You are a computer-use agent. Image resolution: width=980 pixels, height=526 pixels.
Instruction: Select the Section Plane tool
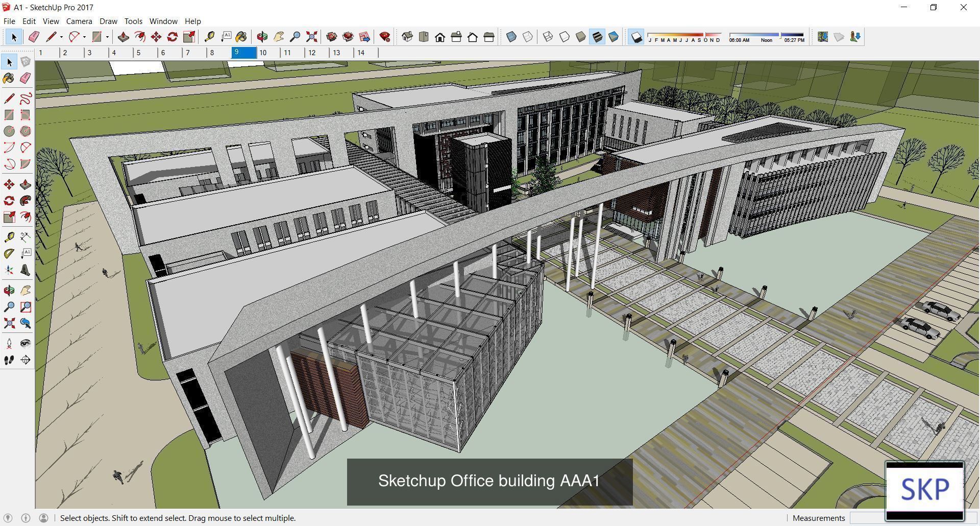(26, 360)
